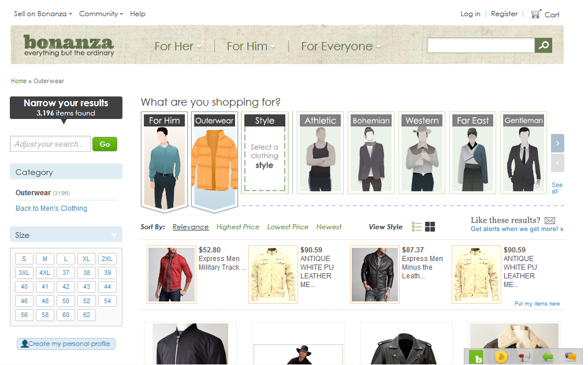Screen dimensions: 588x365
Task: Click the chat bubbles icon in the toolbar
Action: (x=570, y=357)
